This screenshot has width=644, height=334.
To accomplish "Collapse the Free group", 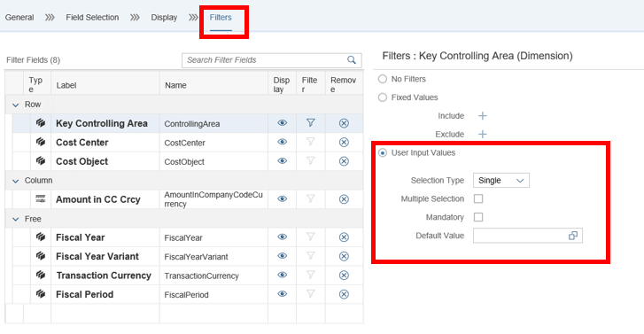I will pos(16,220).
